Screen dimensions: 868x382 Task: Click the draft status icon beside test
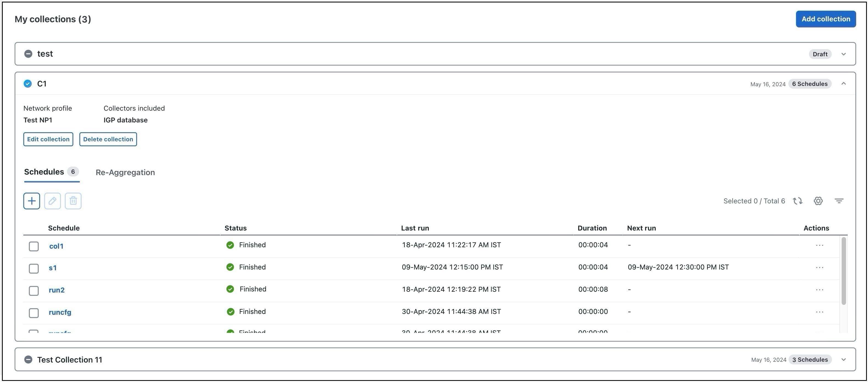click(x=28, y=54)
